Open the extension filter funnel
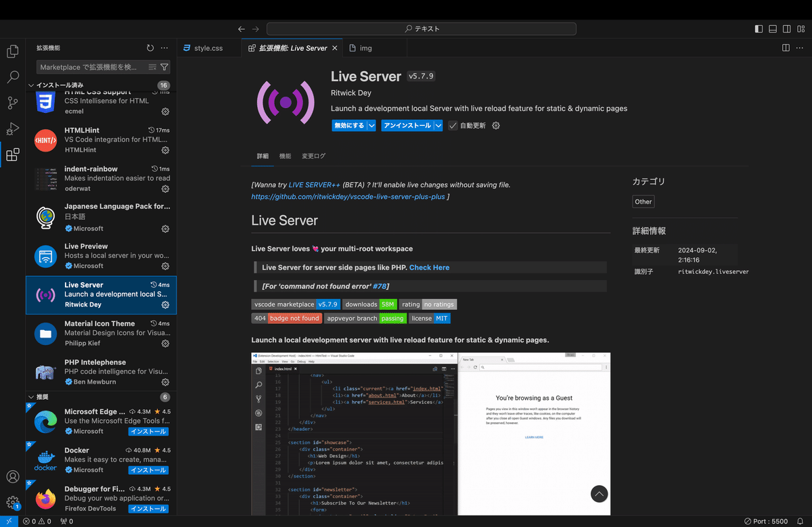The image size is (812, 527). [x=164, y=67]
